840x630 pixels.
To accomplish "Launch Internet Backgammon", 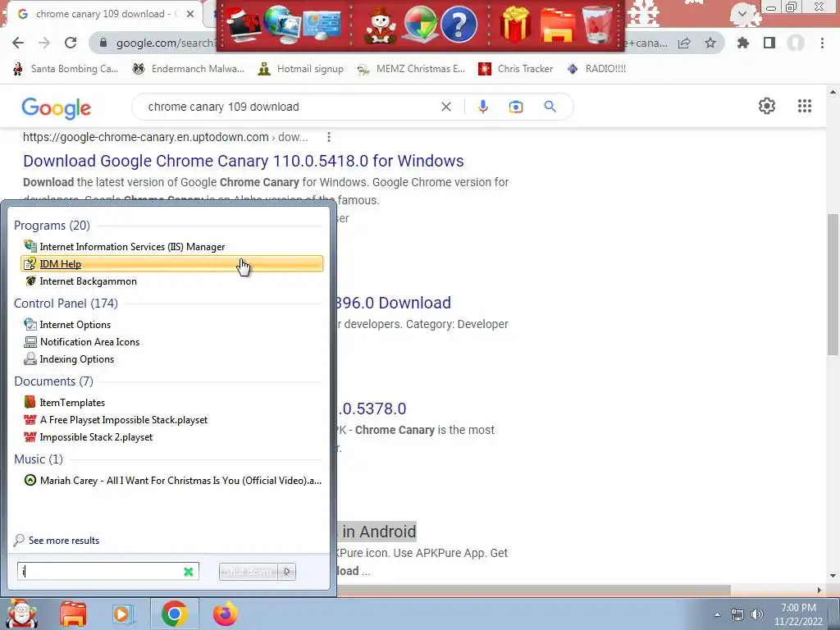I will (x=171, y=281).
